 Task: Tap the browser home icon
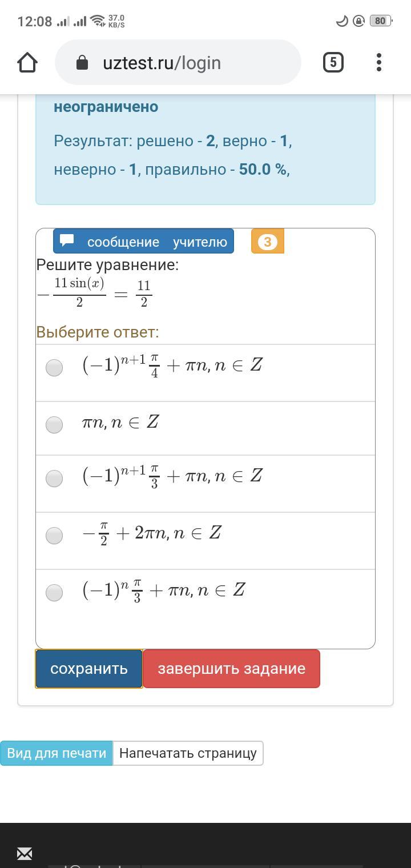pyautogui.click(x=27, y=62)
